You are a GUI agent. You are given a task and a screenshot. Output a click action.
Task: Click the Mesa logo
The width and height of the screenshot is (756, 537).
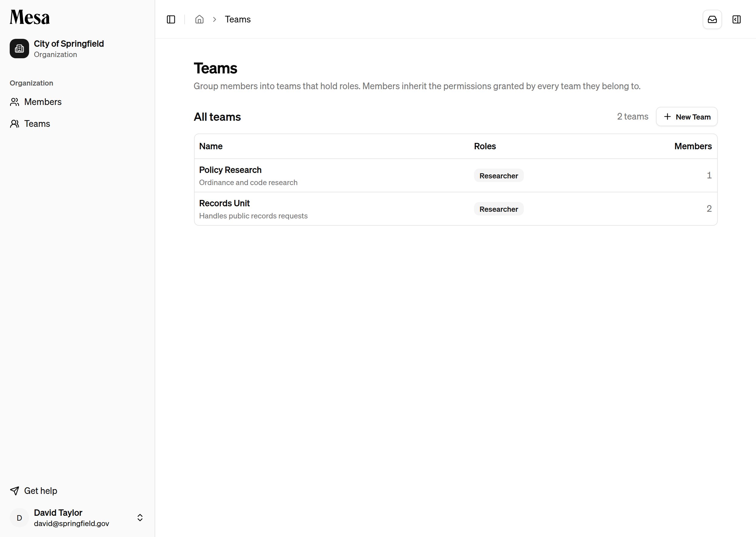[30, 17]
